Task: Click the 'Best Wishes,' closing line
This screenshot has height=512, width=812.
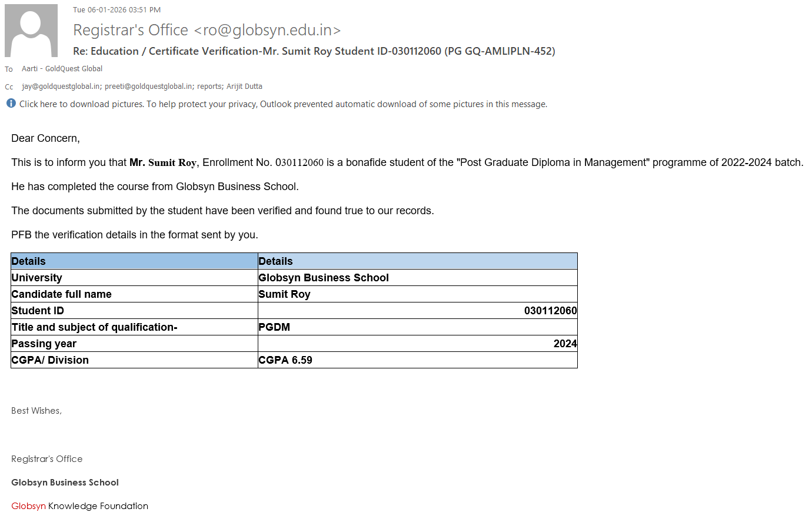Action: tap(36, 411)
